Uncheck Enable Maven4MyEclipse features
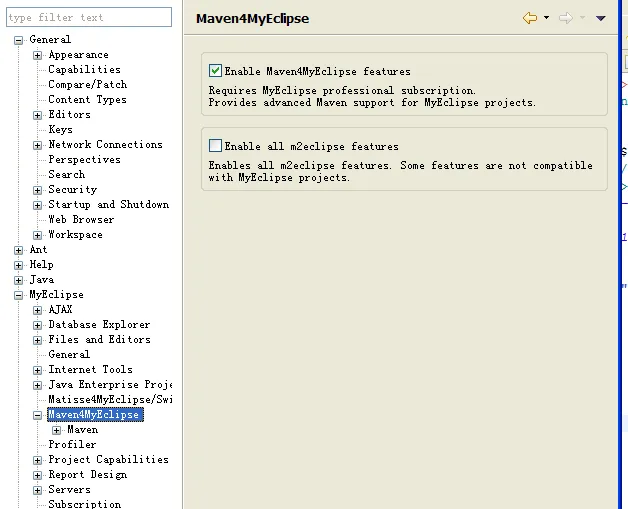The width and height of the screenshot is (628, 509). [215, 70]
